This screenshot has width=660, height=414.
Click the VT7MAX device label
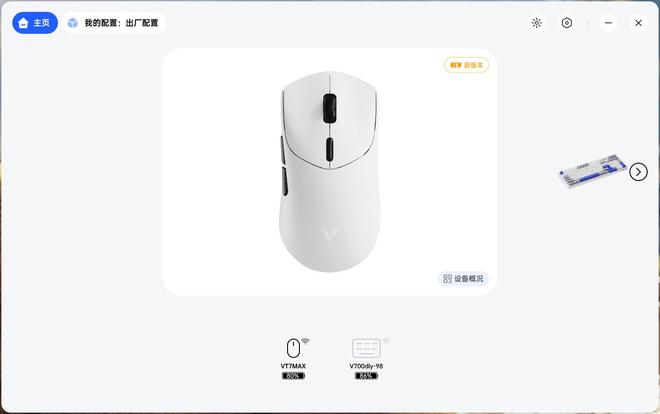coord(293,366)
